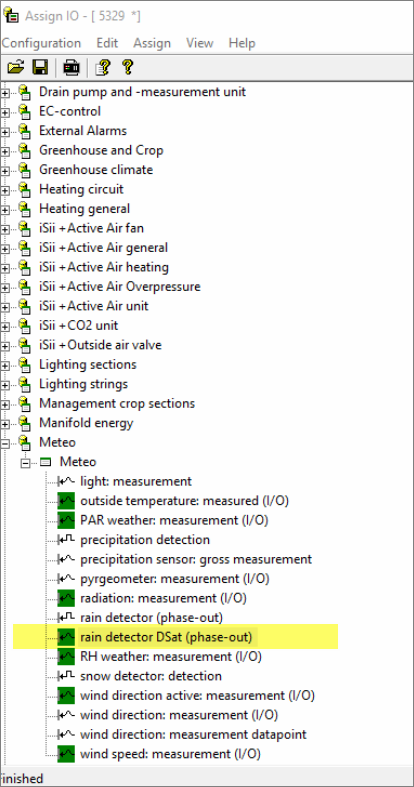Collapse the inner Meteo sub-node

click(25, 463)
